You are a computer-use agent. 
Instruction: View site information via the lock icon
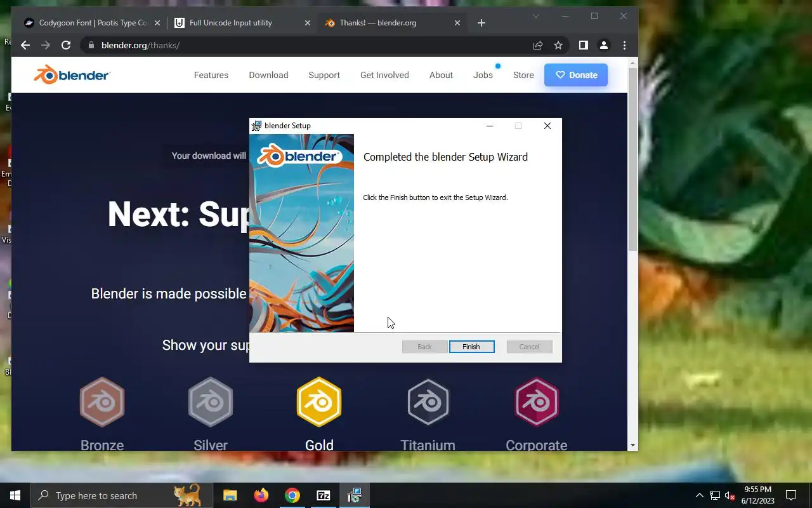click(x=91, y=45)
